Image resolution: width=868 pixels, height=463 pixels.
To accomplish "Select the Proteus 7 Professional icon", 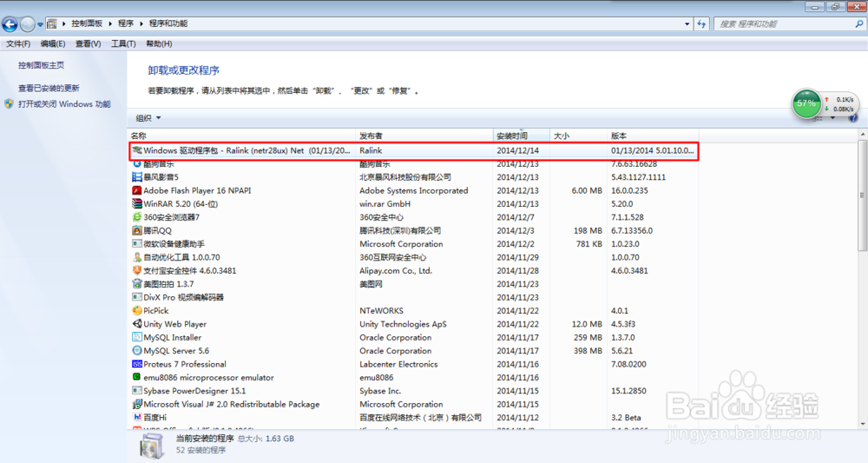I will tap(137, 364).
